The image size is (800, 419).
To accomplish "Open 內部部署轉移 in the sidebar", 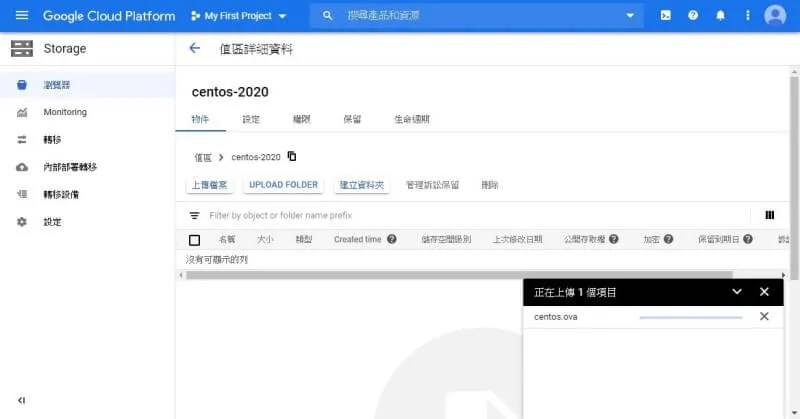I will click(x=70, y=167).
